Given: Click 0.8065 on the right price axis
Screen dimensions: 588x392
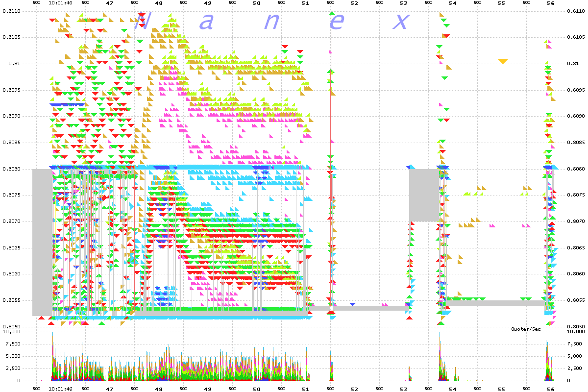Looking at the screenshot, I should pyautogui.click(x=575, y=248).
